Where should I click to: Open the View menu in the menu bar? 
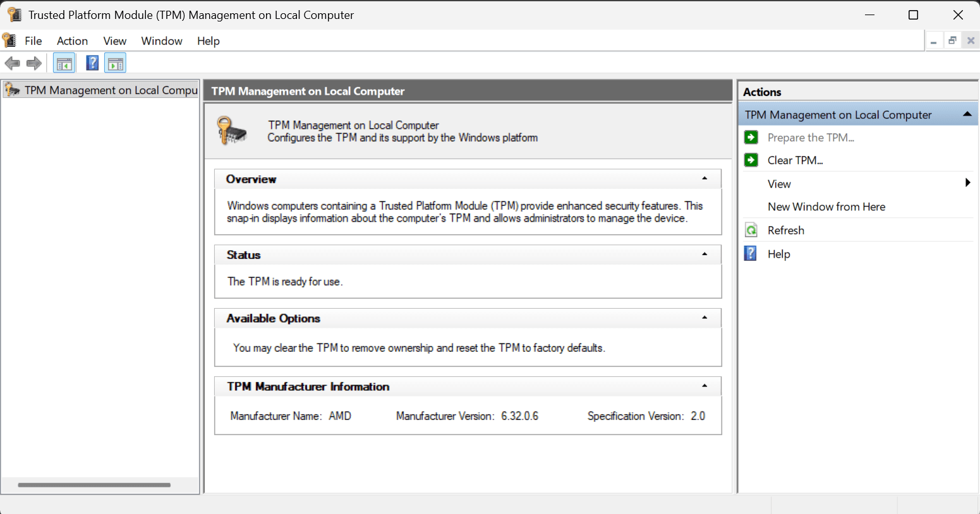(115, 41)
